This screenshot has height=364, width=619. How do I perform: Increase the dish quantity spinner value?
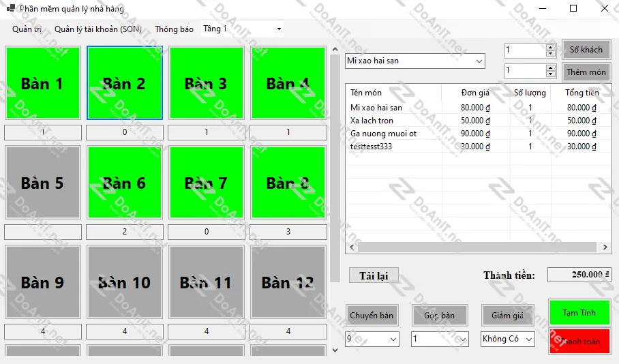coord(550,68)
